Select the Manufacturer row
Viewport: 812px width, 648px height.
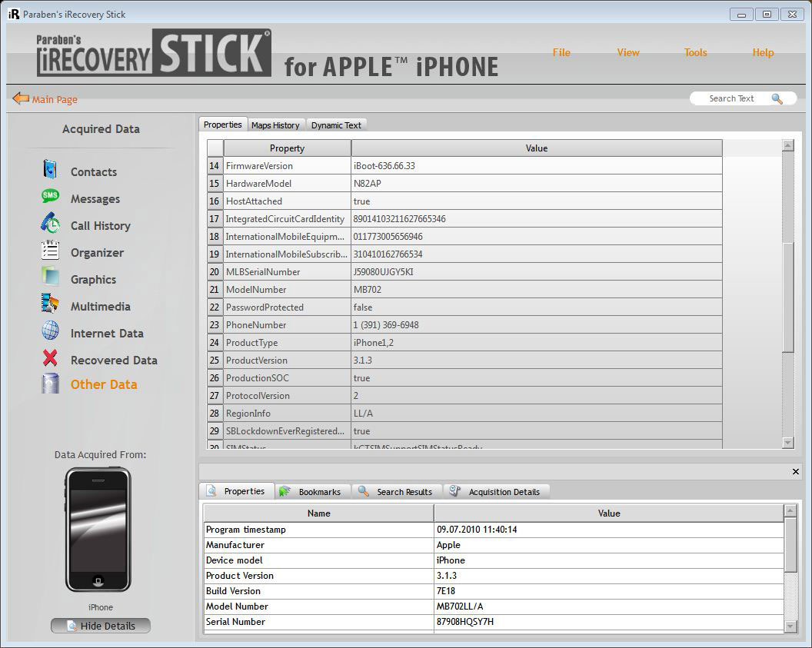(494, 545)
